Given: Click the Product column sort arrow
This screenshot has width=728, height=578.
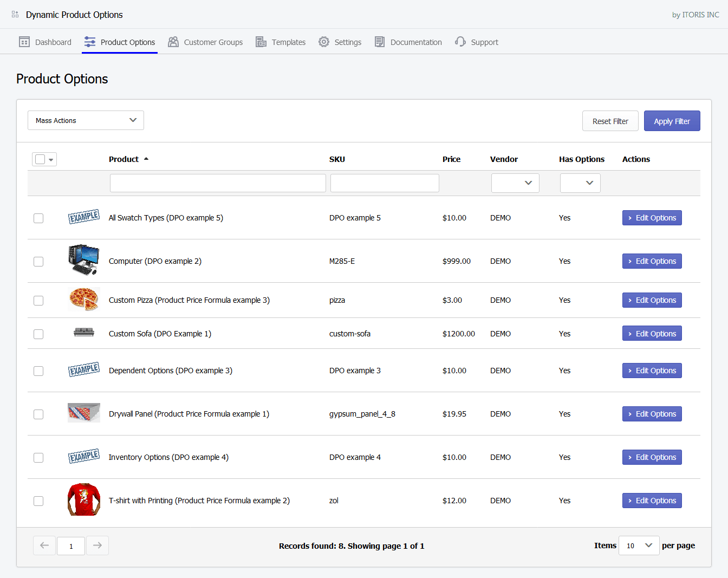Looking at the screenshot, I should [146, 159].
